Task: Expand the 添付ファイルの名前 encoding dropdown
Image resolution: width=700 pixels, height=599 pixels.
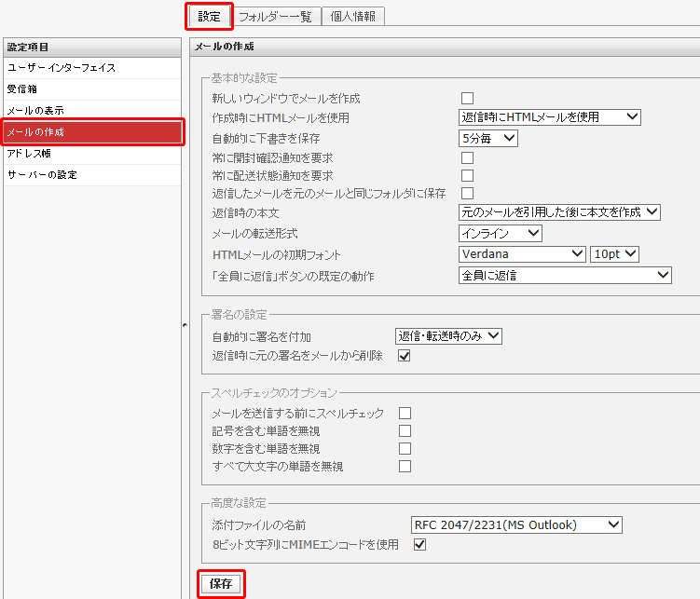Action: pos(516,524)
